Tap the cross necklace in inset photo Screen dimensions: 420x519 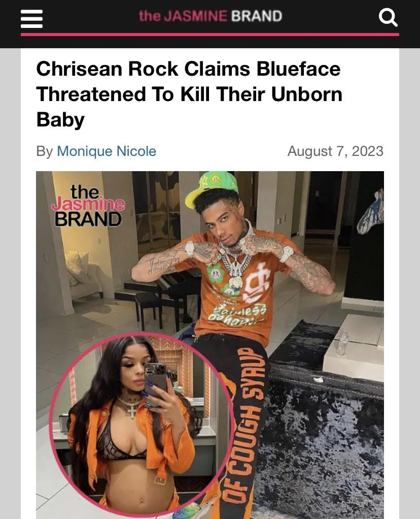coord(132,410)
